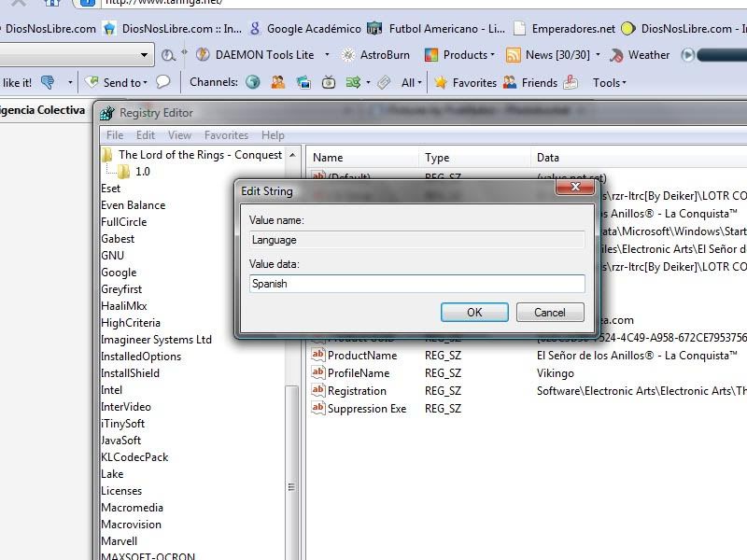Screen dimensions: 747x560
Task: Click the registry tree vertical scrollbar thumb
Action: [x=291, y=473]
